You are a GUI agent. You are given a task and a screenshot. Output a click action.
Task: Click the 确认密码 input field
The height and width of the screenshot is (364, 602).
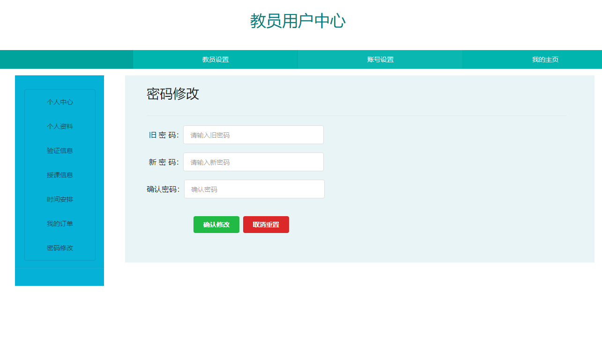coord(254,189)
